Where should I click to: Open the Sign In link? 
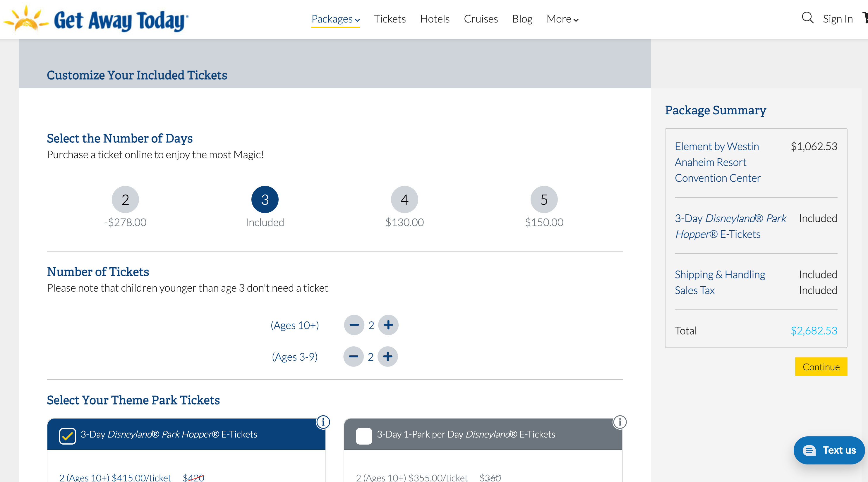point(838,19)
